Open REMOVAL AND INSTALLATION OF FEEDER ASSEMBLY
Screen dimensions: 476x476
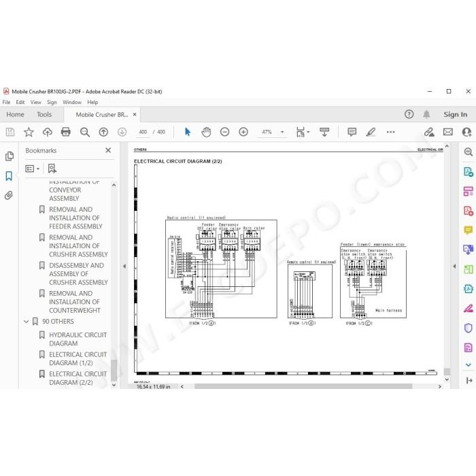[75, 218]
